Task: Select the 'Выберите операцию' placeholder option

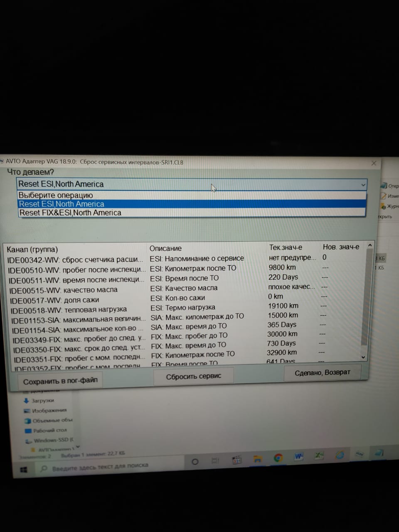Action: coord(56,195)
